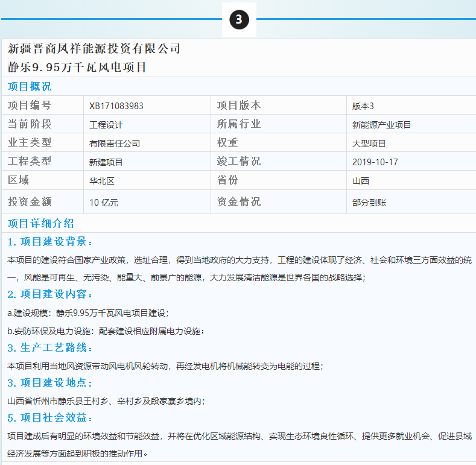Select the 新建项目 value
The height and width of the screenshot is (465, 476).
point(106,162)
